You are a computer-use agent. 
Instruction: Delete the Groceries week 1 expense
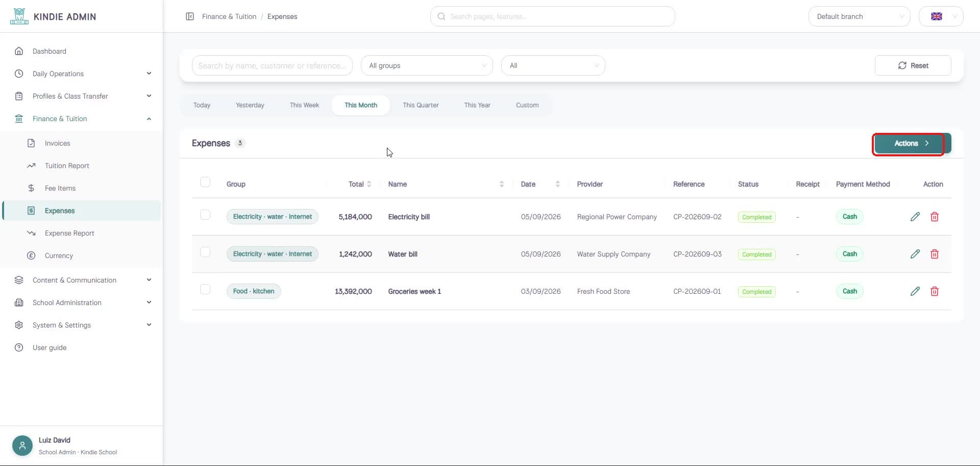point(935,291)
